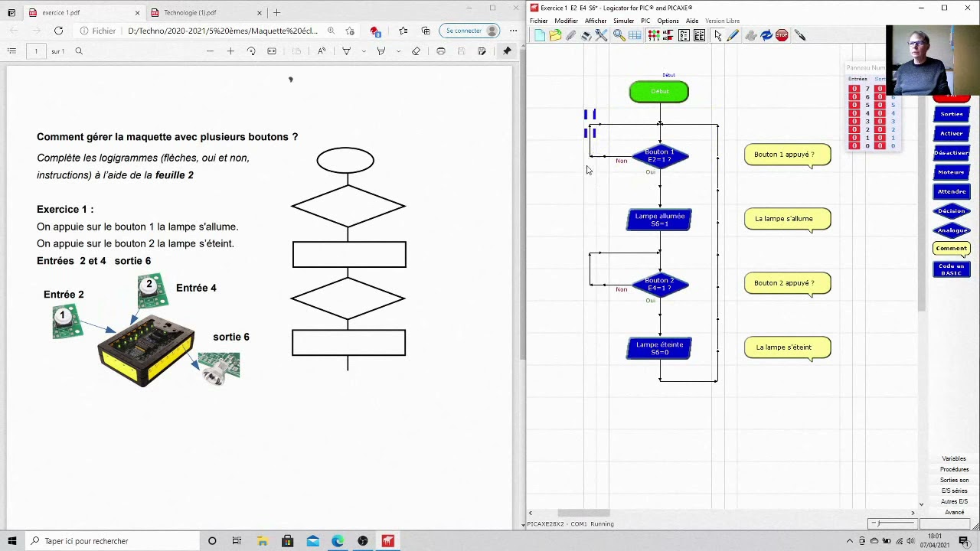
Task: Expand the E/S séries command group
Action: [x=954, y=491]
